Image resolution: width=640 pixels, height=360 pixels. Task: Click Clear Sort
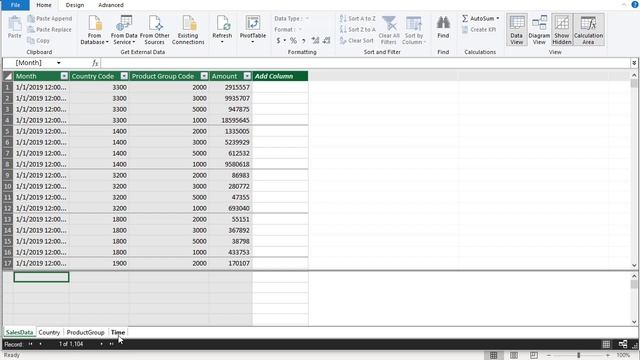click(x=357, y=40)
